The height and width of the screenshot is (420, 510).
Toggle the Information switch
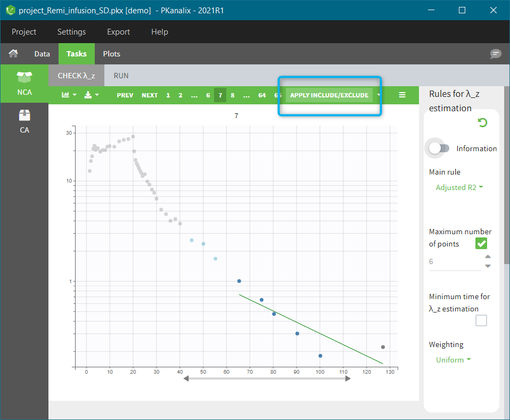pyautogui.click(x=439, y=149)
